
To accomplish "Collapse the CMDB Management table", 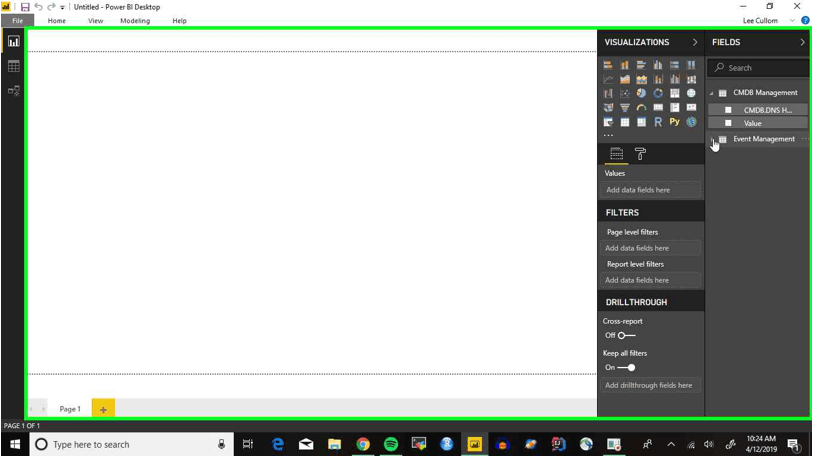I will [x=711, y=93].
